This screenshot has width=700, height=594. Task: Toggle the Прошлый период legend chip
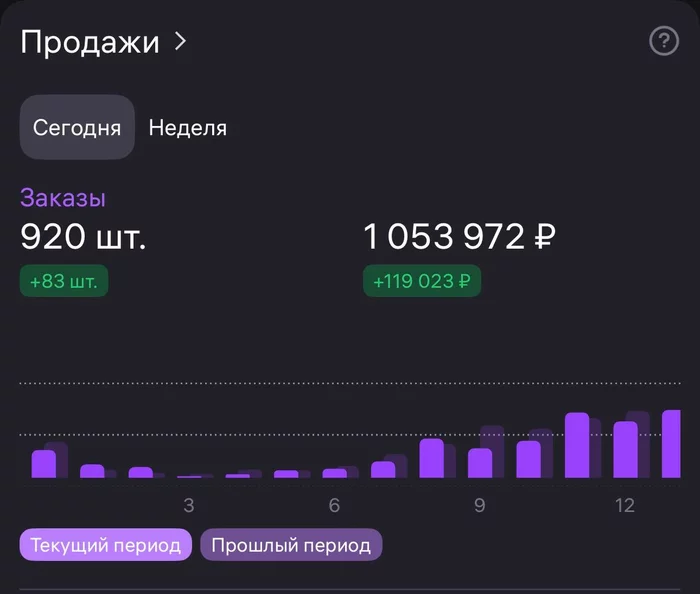291,545
